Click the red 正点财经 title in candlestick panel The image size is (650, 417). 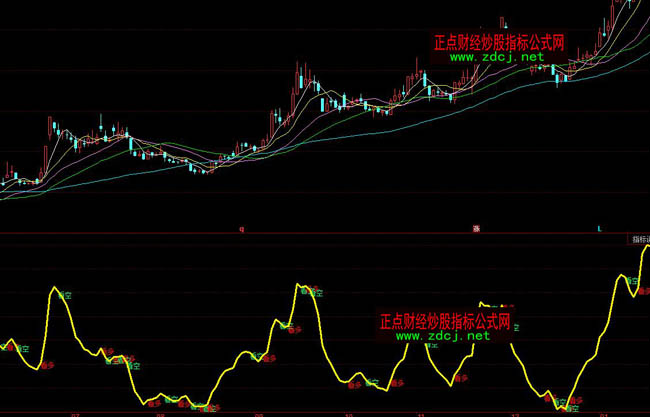pos(499,43)
